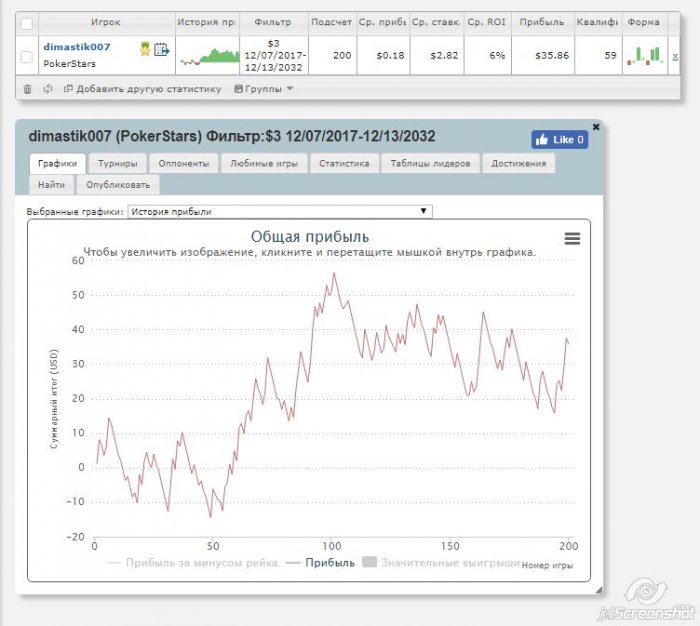Click the count value '200'
The image size is (700, 626).
click(x=342, y=56)
